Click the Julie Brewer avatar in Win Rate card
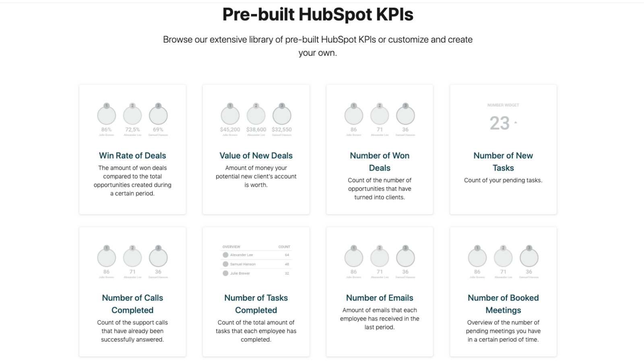The height and width of the screenshot is (362, 644). 106,117
